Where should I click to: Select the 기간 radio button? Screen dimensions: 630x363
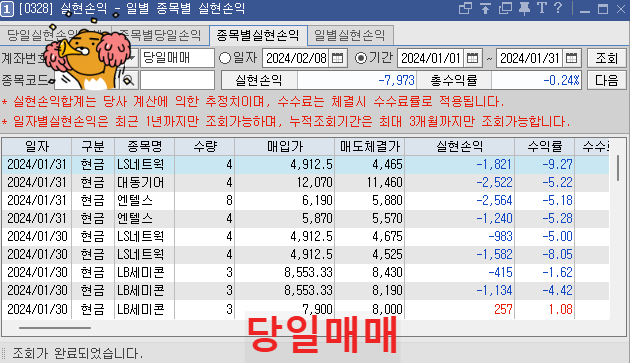click(x=361, y=58)
